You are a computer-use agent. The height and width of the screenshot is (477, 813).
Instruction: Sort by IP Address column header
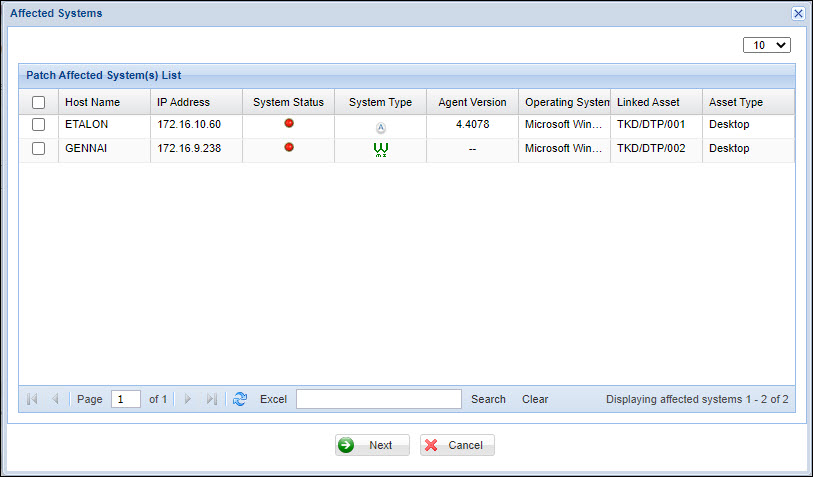click(183, 102)
